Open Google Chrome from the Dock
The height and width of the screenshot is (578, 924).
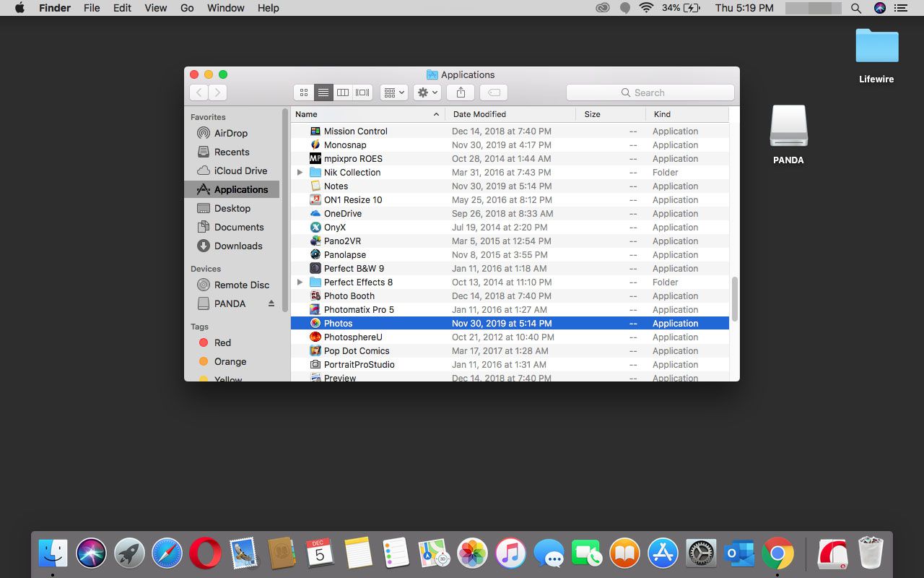(777, 553)
